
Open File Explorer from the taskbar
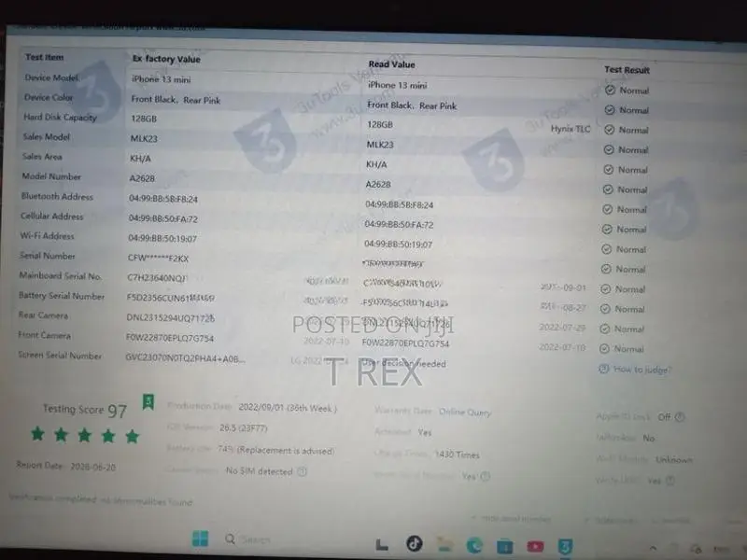445,545
